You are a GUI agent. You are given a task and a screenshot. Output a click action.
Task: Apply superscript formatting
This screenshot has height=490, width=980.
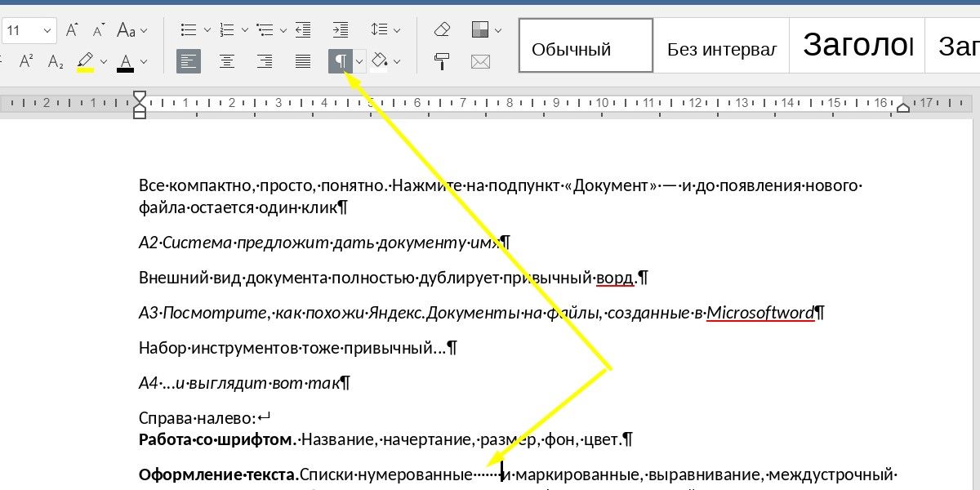tap(26, 61)
